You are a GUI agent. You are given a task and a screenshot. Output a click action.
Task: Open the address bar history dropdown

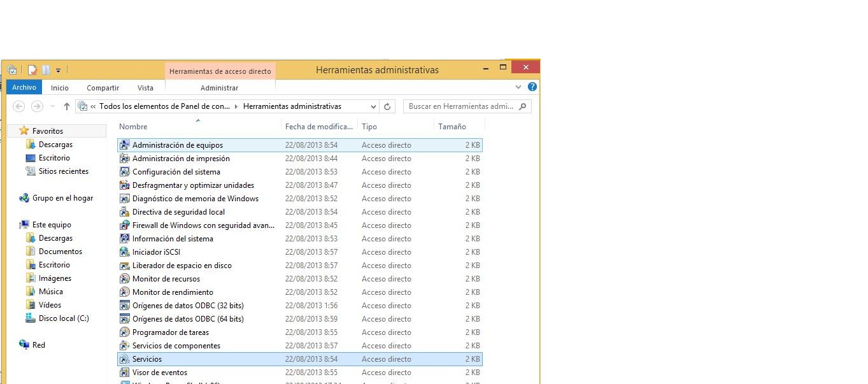tap(373, 107)
